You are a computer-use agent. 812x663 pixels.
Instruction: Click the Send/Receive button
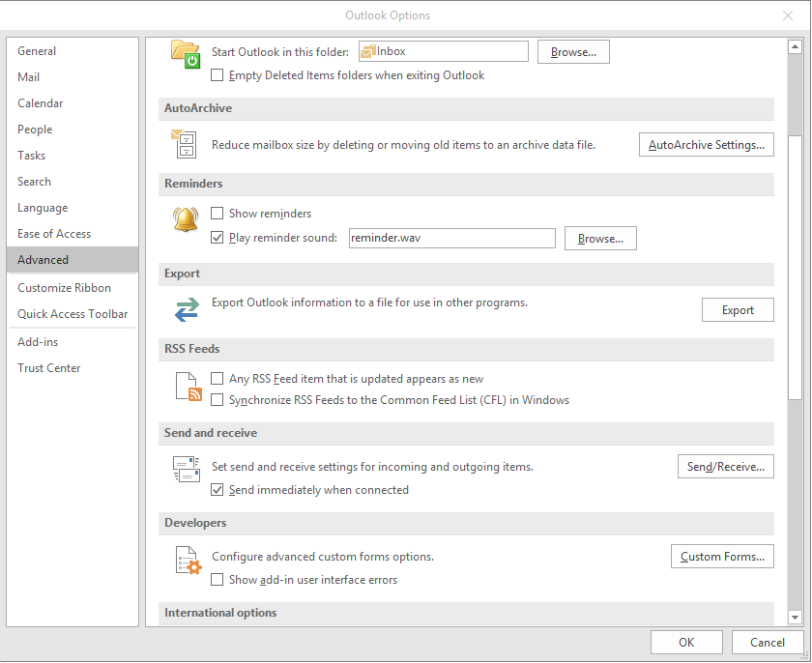pos(725,467)
